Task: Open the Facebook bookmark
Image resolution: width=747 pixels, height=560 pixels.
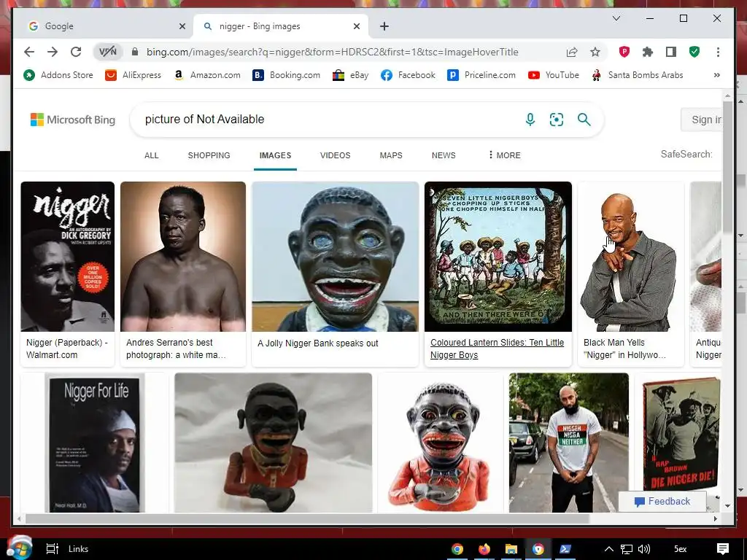Action: point(408,75)
